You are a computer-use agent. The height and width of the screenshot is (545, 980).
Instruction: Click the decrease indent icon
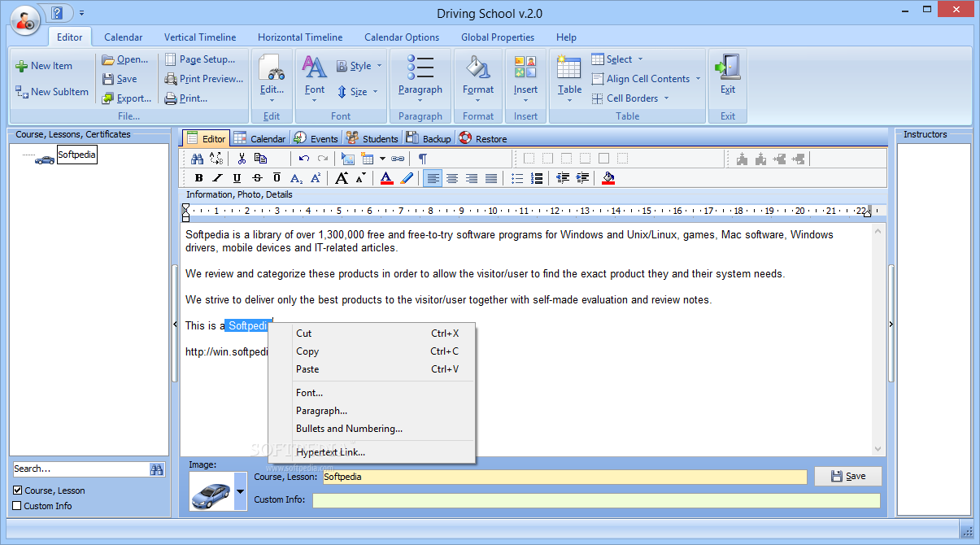pyautogui.click(x=563, y=178)
